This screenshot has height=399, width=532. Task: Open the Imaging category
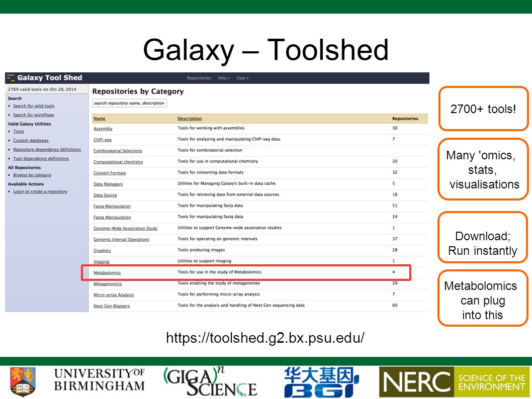coord(102,262)
